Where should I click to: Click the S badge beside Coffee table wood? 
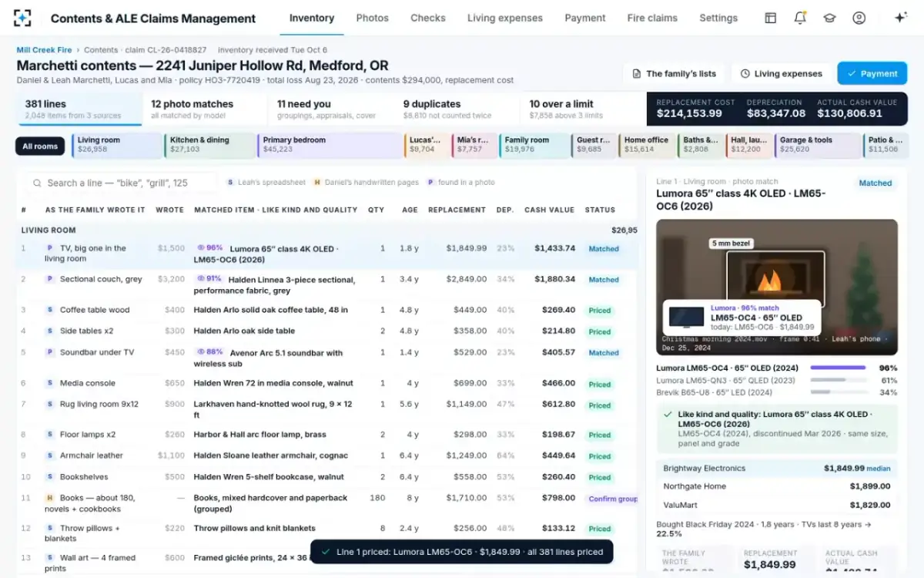[x=50, y=310]
